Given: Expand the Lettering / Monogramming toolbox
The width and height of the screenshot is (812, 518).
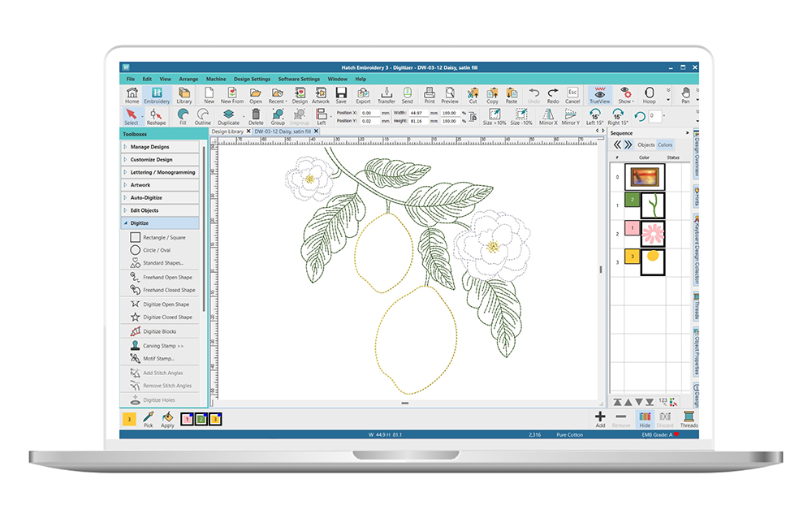Looking at the screenshot, I should (160, 172).
